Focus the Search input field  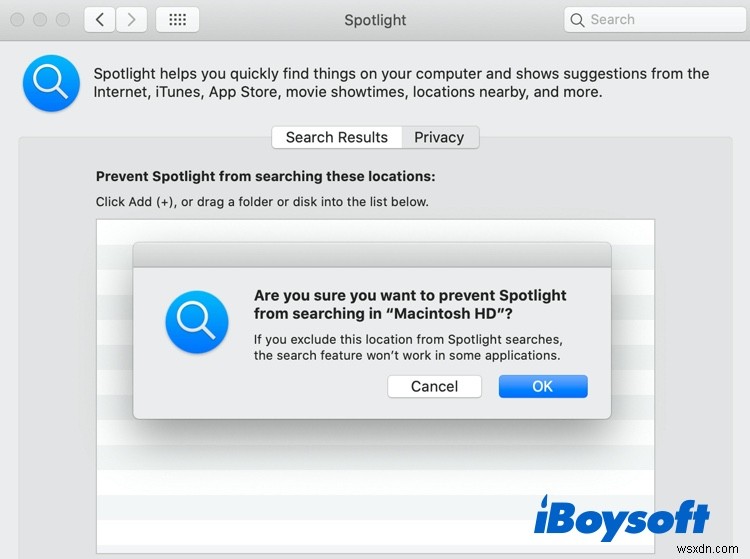(x=654, y=20)
